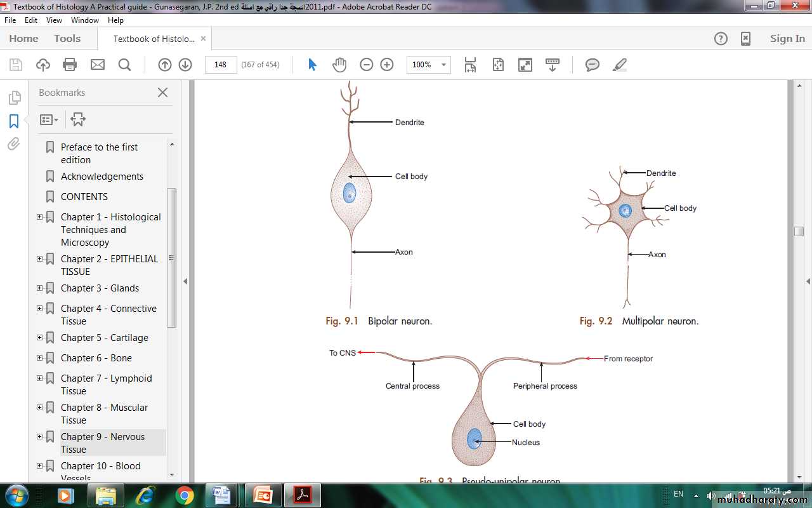Go to the previous page arrow
Image resolution: width=812 pixels, height=508 pixels.
[165, 65]
